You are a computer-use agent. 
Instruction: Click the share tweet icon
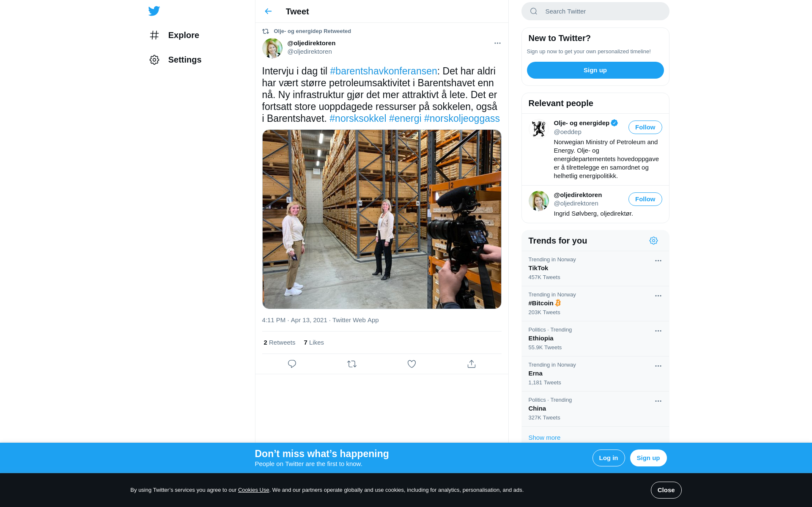(x=472, y=364)
